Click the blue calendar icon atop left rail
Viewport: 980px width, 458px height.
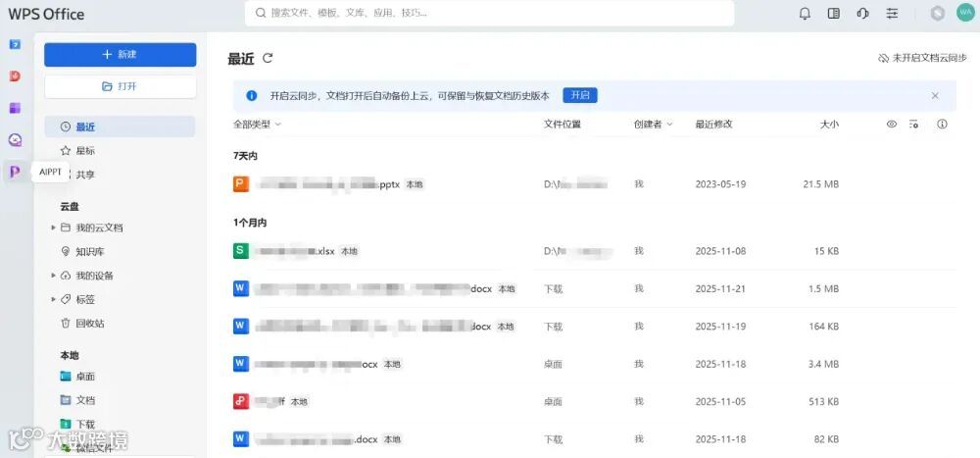pyautogui.click(x=15, y=44)
